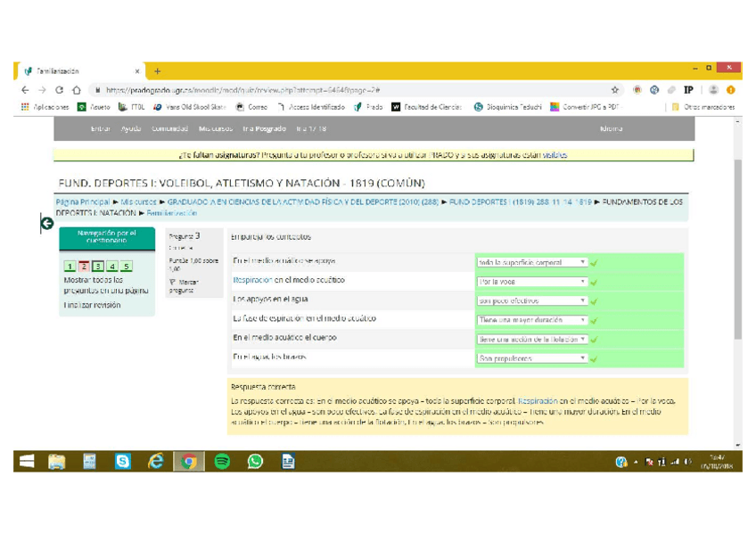
Task: Click the Skype taskbar icon
Action: coord(122,461)
